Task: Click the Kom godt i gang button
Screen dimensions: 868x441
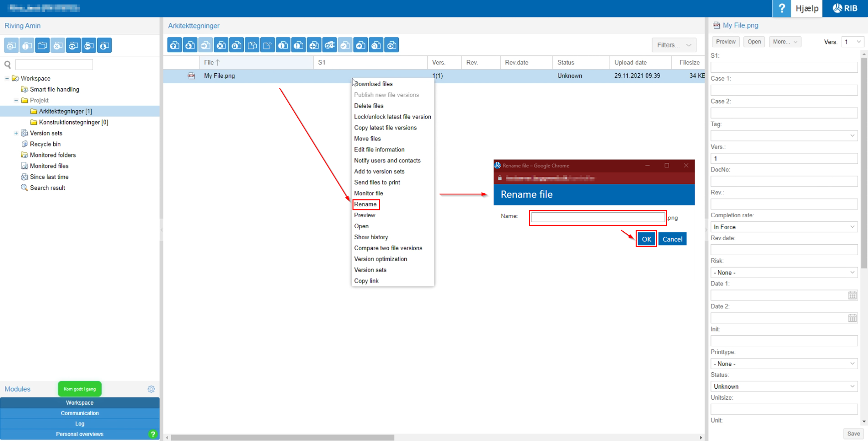Action: pyautogui.click(x=80, y=389)
